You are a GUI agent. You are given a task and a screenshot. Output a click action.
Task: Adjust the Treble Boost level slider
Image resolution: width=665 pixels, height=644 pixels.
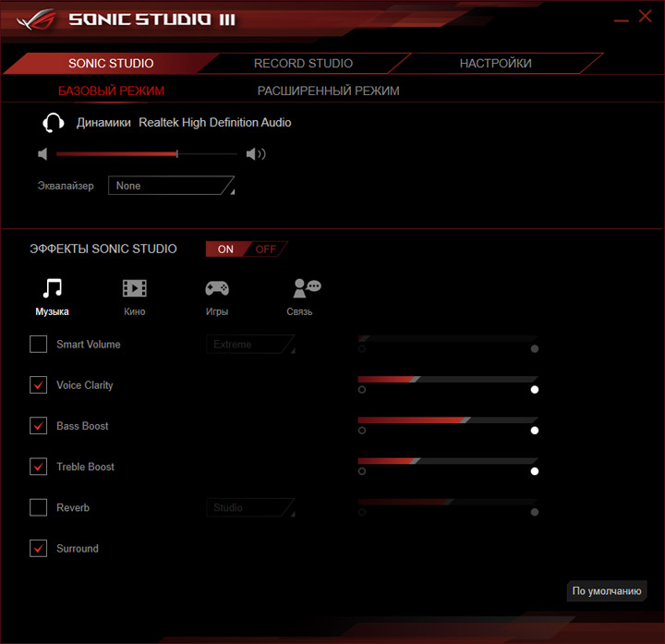point(448,460)
